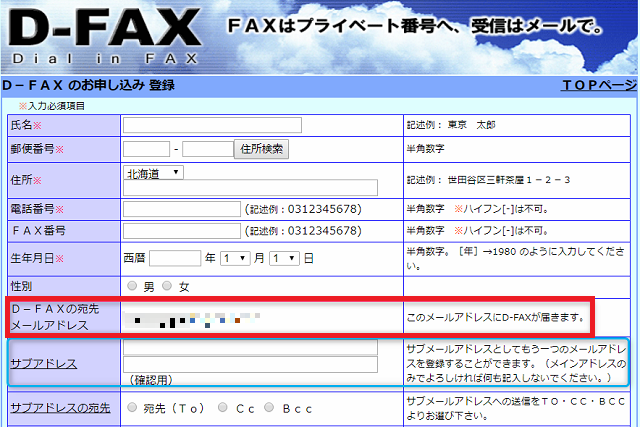640x427 pixels.
Task: Click the 電話番号 phone number field
Action: [182, 209]
